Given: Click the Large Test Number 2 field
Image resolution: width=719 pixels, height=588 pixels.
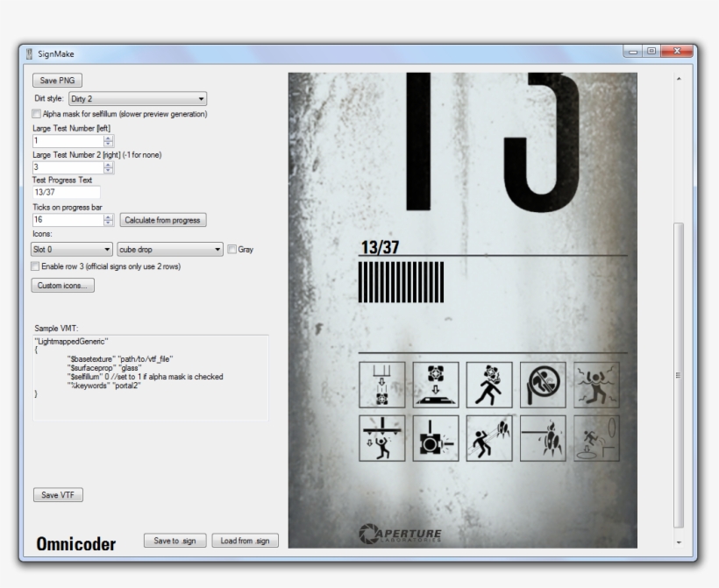Looking at the screenshot, I should pos(68,167).
